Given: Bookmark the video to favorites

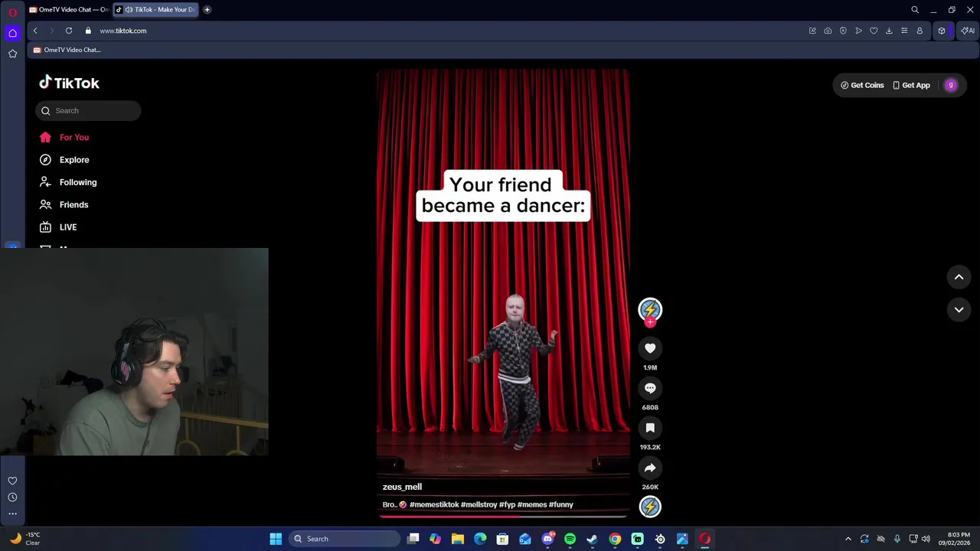Looking at the screenshot, I should [650, 428].
